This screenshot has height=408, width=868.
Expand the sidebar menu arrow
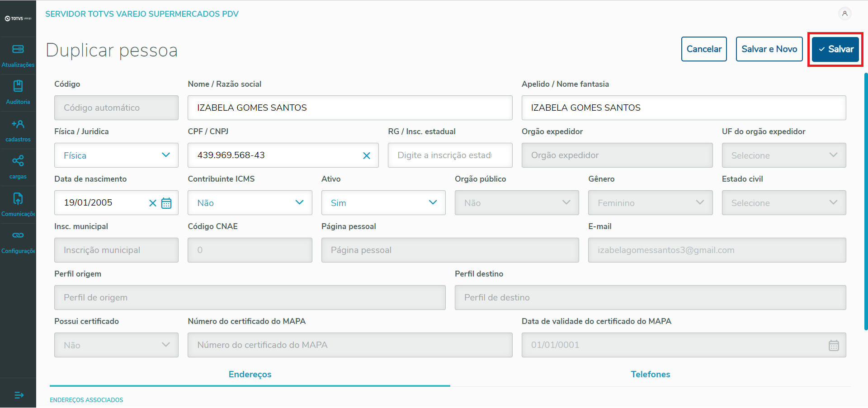click(19, 395)
